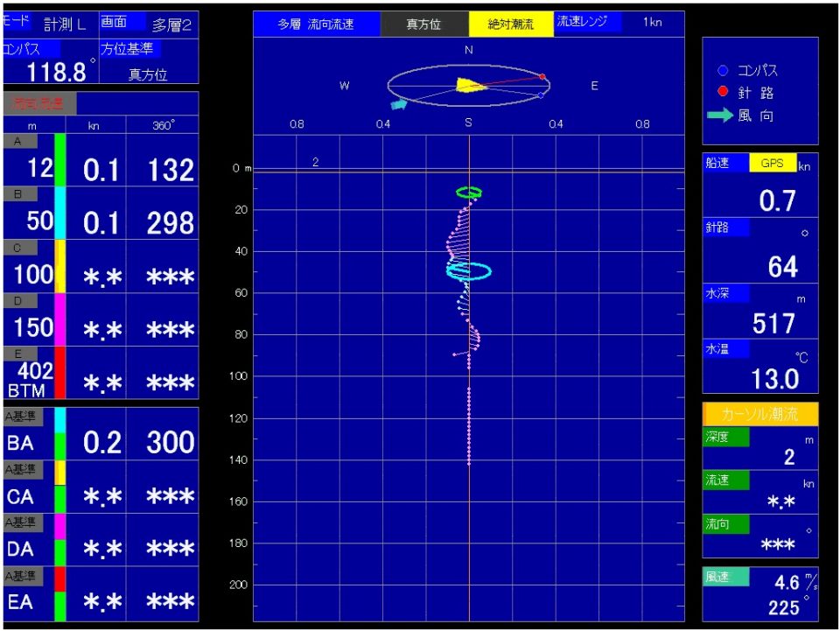Click the red course dot on the compass ellipse
This screenshot has width=840, height=631.
pyautogui.click(x=542, y=77)
